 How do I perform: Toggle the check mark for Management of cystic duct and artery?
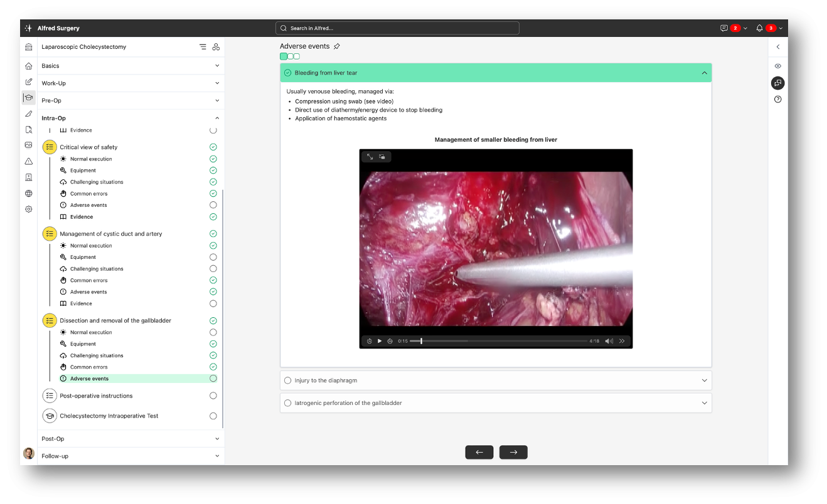[213, 234]
